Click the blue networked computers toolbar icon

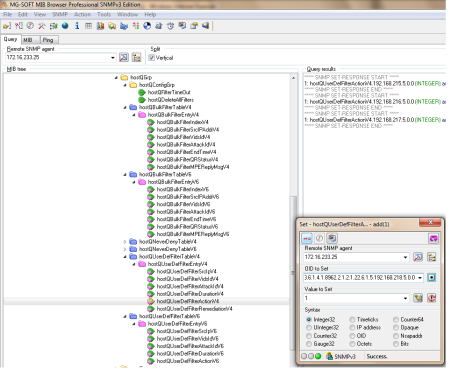124,26
